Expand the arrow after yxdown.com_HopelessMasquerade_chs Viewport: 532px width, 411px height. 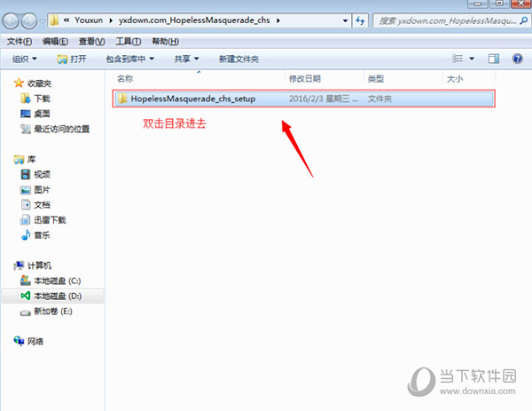(x=278, y=20)
